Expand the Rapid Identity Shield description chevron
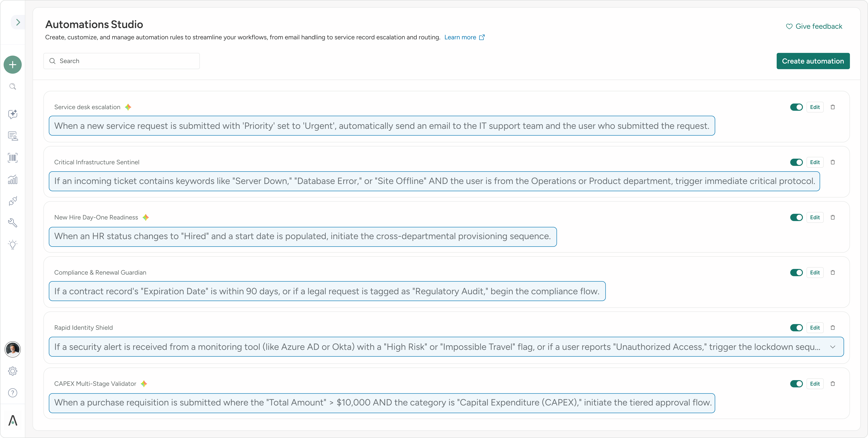Image resolution: width=868 pixels, height=438 pixels. click(x=833, y=347)
